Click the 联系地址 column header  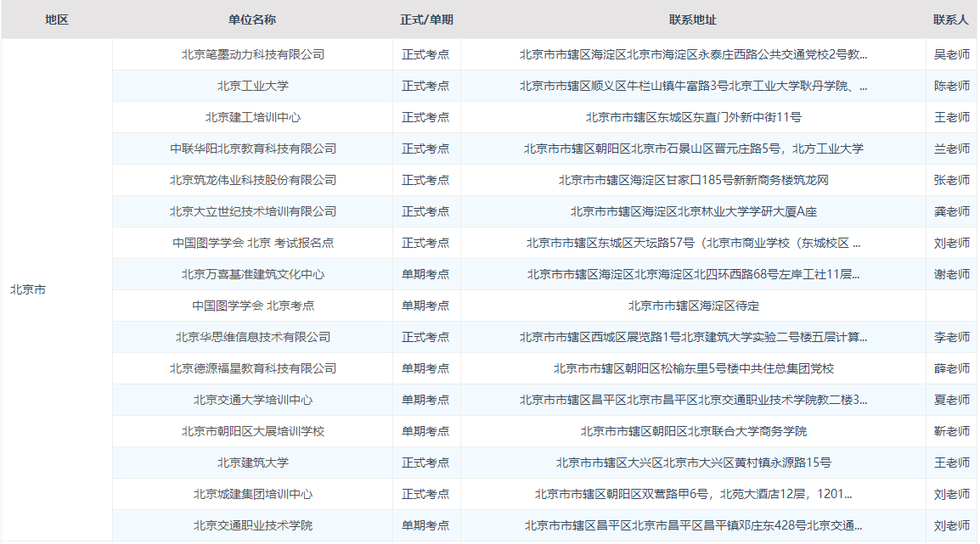[693, 20]
